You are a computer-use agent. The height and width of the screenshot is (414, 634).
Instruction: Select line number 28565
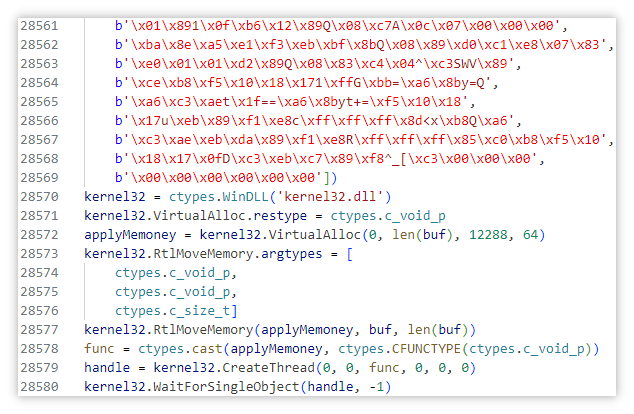click(40, 102)
